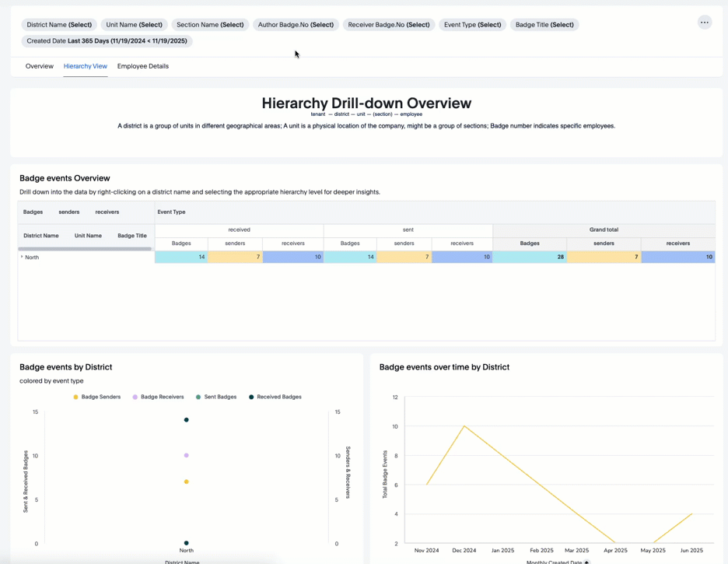This screenshot has width=728, height=564.
Task: Switch to the Employee Details tab
Action: 143,66
